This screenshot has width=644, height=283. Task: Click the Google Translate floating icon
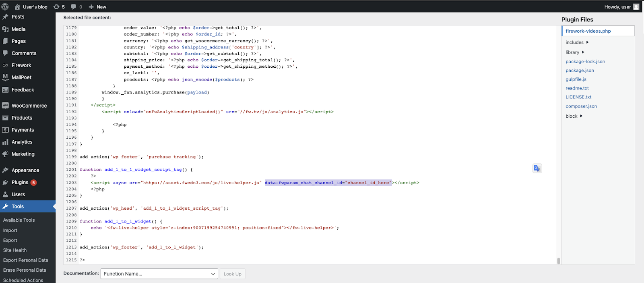pos(537,168)
